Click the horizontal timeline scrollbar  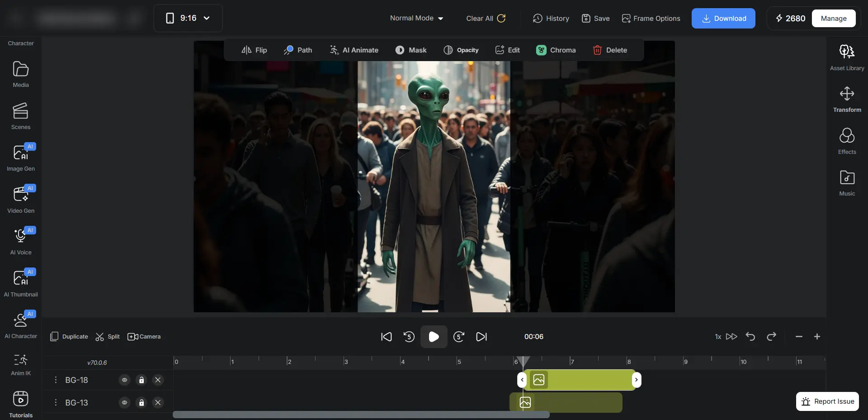pos(361,415)
